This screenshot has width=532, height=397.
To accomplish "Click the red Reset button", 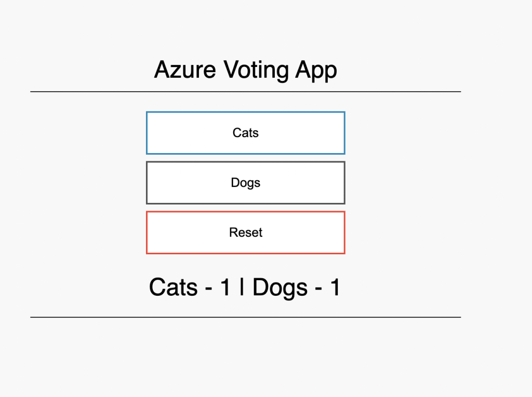I will [x=246, y=232].
